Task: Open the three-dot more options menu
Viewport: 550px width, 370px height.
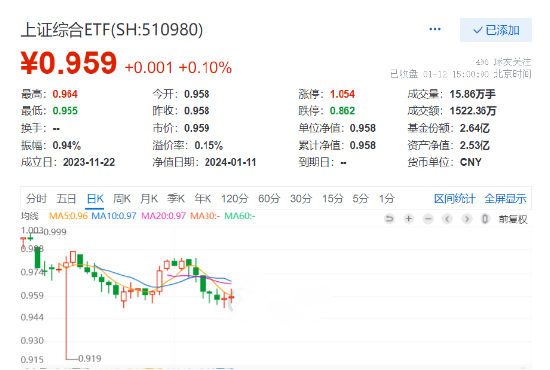Action: 435,29
